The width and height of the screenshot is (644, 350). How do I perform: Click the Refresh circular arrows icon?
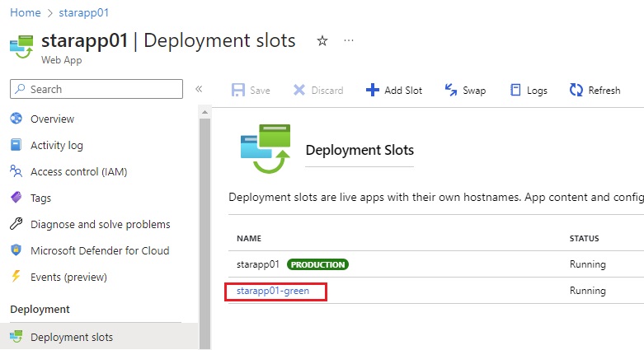click(576, 90)
